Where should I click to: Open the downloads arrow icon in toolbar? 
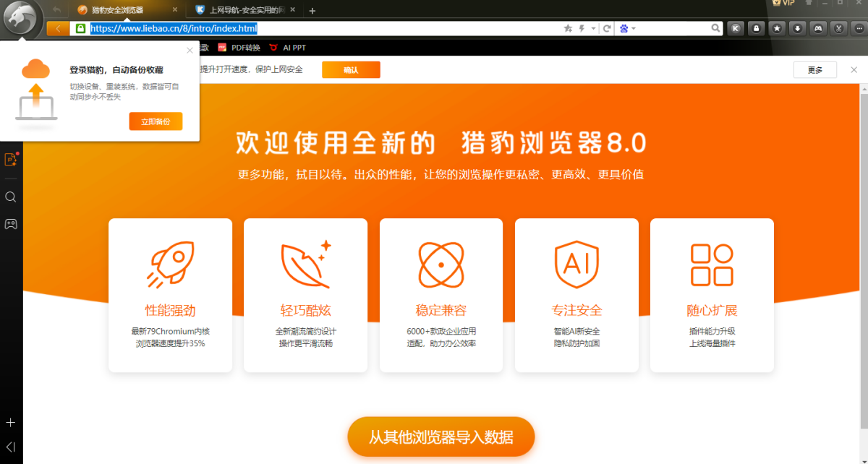(797, 29)
